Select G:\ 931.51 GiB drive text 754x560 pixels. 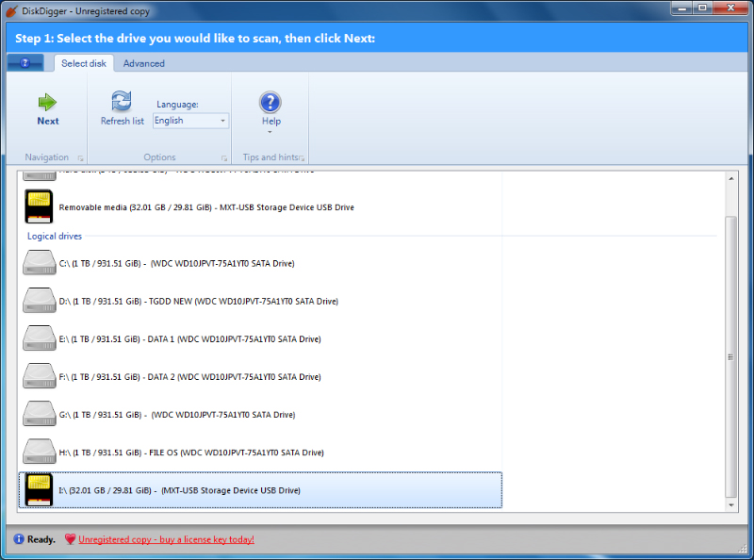pos(177,415)
